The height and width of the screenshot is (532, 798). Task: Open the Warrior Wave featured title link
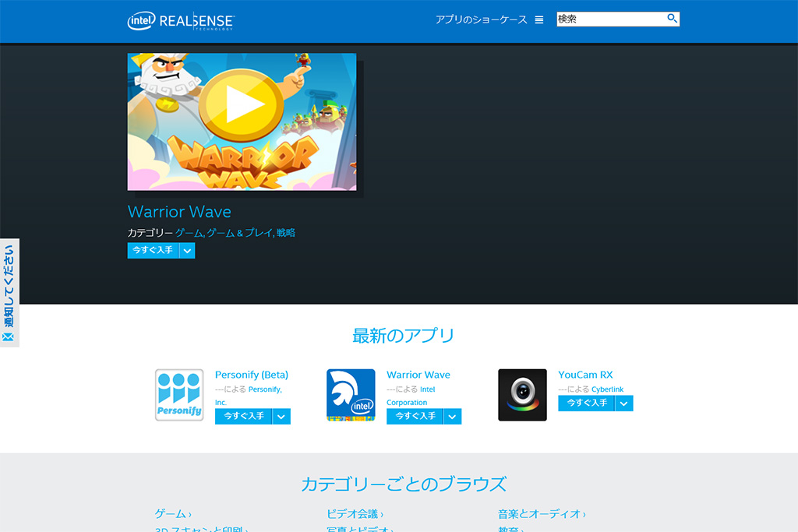[179, 212]
